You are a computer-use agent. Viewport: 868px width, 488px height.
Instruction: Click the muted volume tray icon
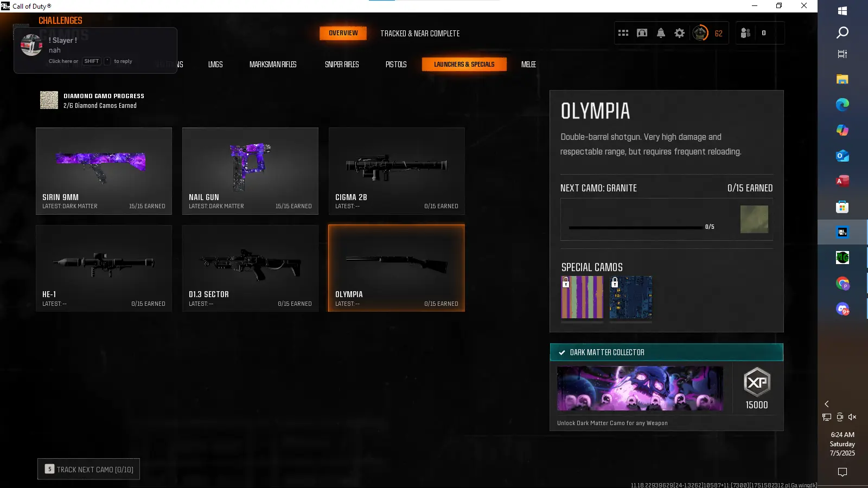[852, 417]
